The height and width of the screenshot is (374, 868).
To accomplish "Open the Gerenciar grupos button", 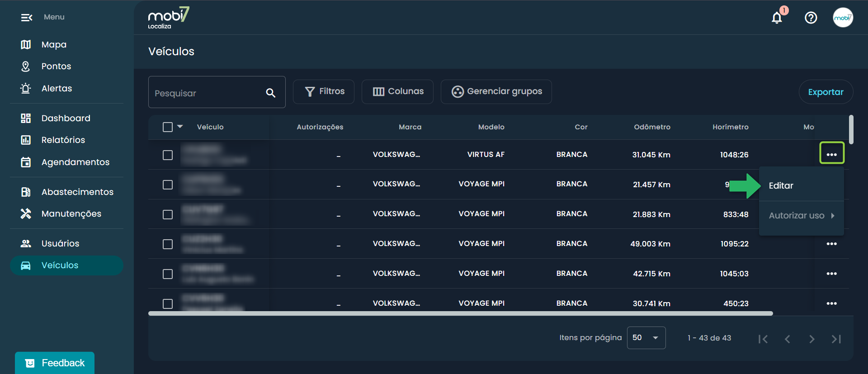I will [x=496, y=91].
